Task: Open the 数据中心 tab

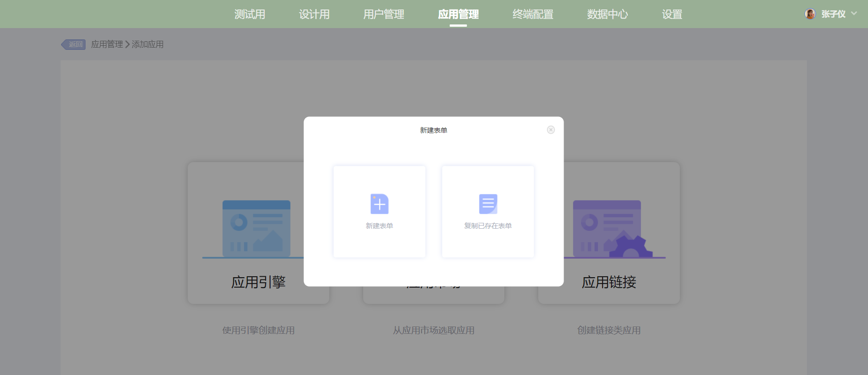Action: 607,14
